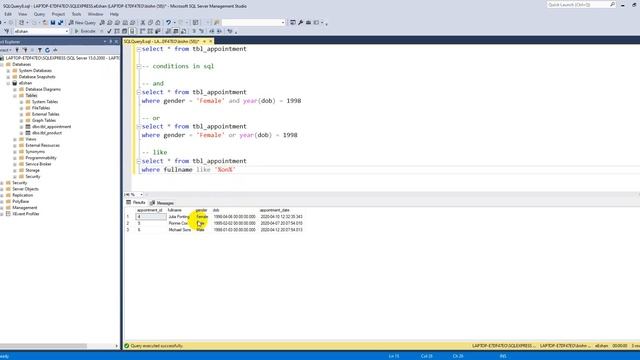Image resolution: width=640 pixels, height=360 pixels.
Task: Open the Query menu
Action: 39,14
